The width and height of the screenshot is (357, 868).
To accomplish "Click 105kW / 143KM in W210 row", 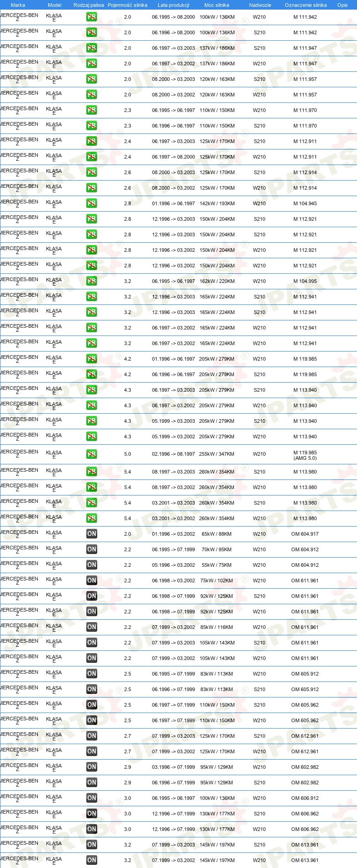I will point(217,658).
